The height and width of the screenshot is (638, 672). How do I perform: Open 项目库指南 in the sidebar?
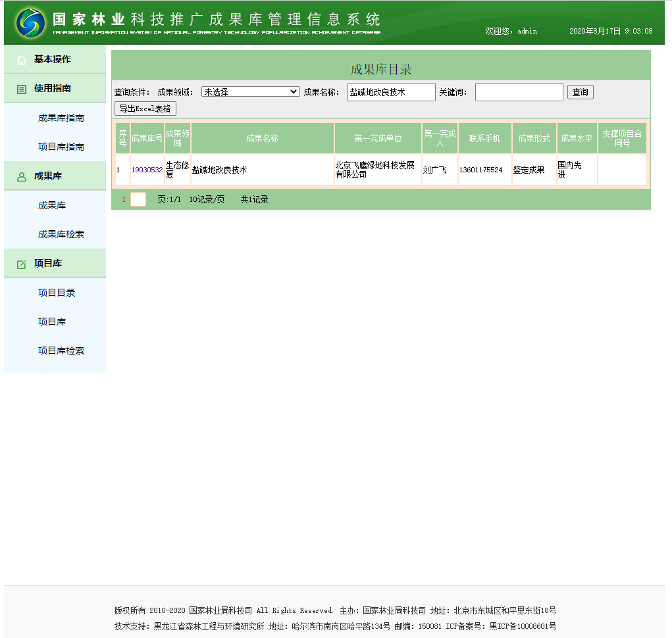coord(61,147)
